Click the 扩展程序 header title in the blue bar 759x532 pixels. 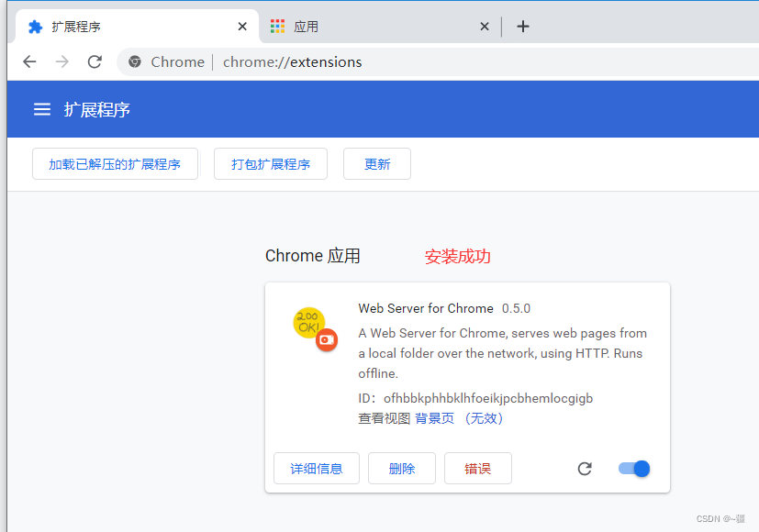point(96,110)
